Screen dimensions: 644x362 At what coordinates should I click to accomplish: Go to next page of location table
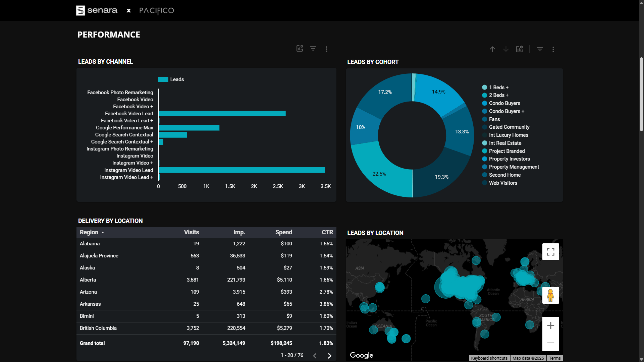329,356
